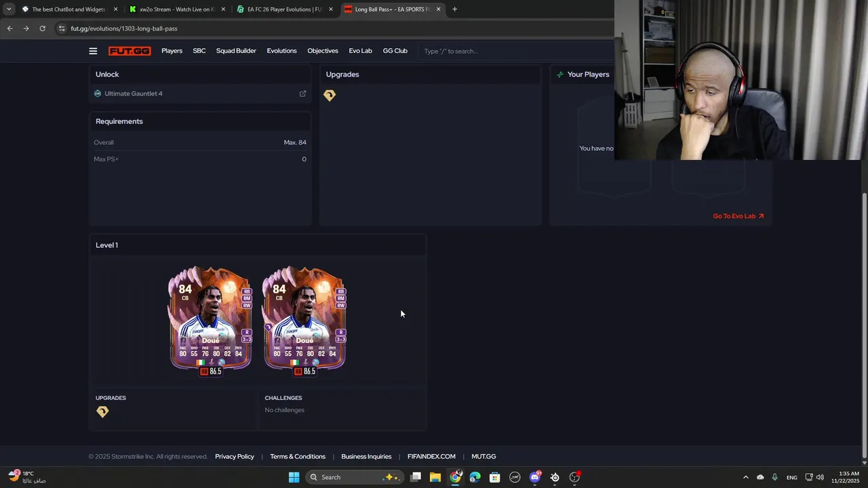Click the second Doué upgraded player card
Image resolution: width=868 pixels, height=488 pixels.
(x=304, y=319)
